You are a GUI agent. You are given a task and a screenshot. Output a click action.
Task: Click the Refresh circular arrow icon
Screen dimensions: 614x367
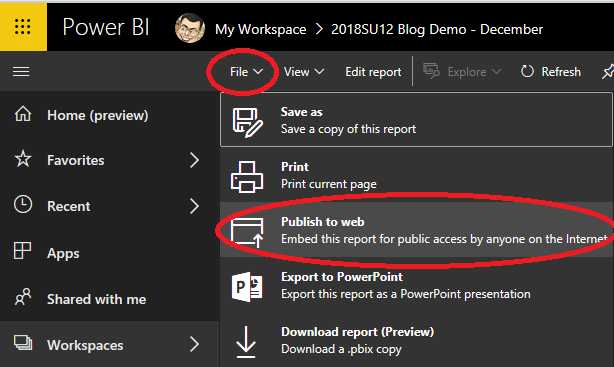527,72
